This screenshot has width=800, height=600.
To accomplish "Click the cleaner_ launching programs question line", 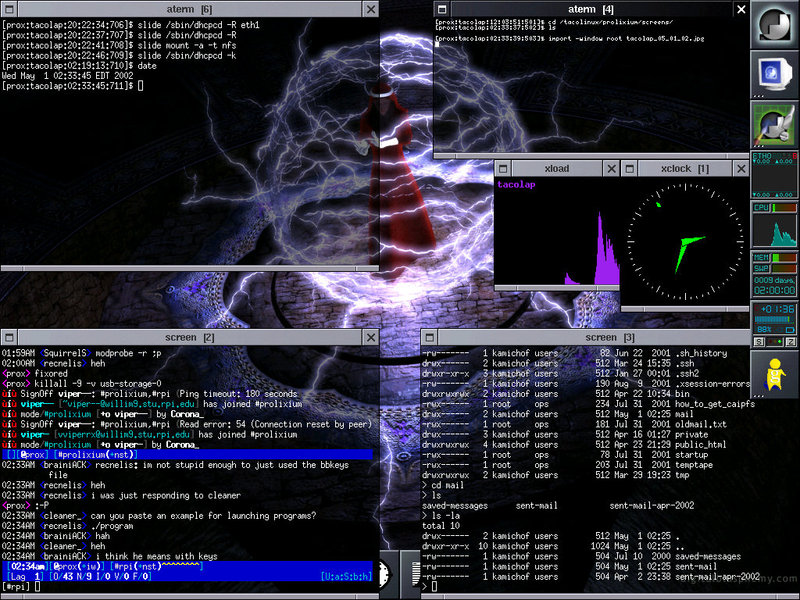I will [x=159, y=516].
